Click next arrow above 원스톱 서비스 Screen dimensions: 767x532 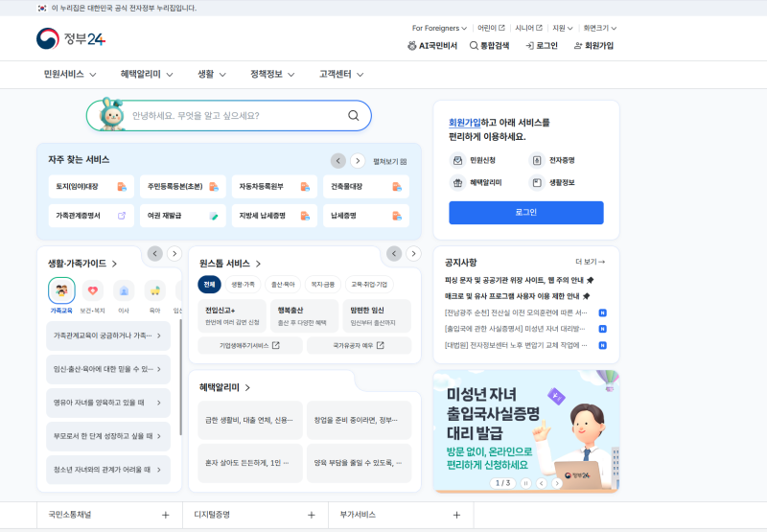413,253
